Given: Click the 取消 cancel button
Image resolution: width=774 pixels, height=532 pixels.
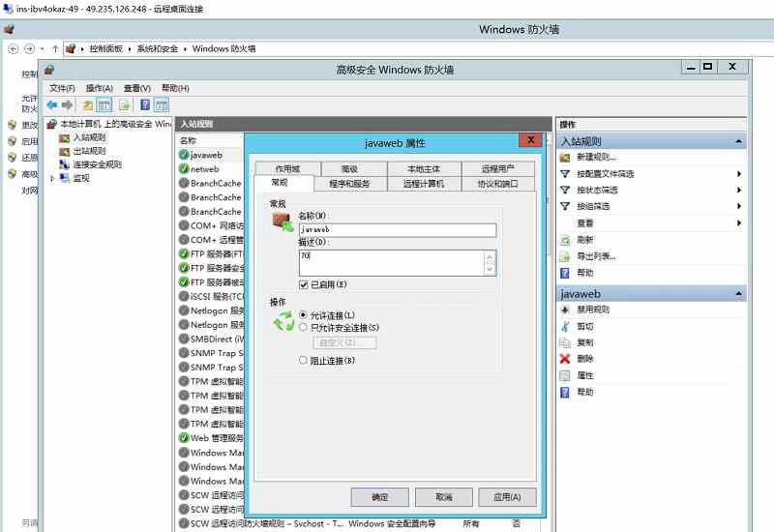Looking at the screenshot, I should pyautogui.click(x=444, y=497).
